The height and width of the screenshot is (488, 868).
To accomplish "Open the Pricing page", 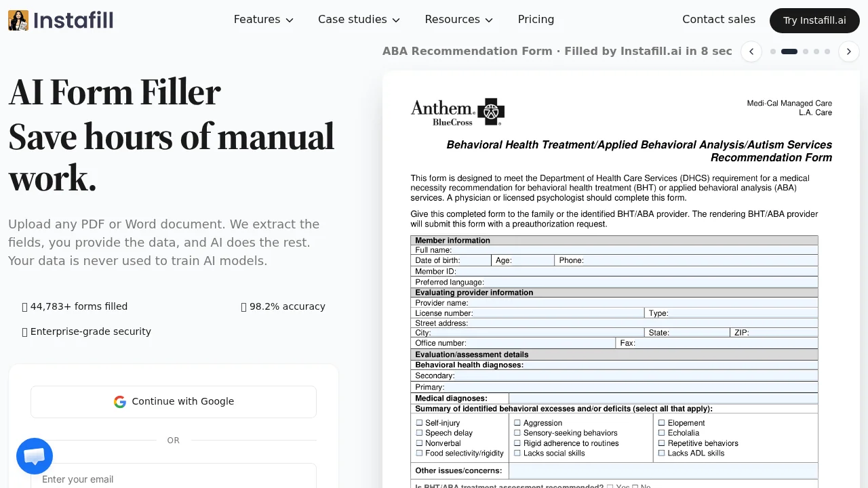I will pos(536,20).
